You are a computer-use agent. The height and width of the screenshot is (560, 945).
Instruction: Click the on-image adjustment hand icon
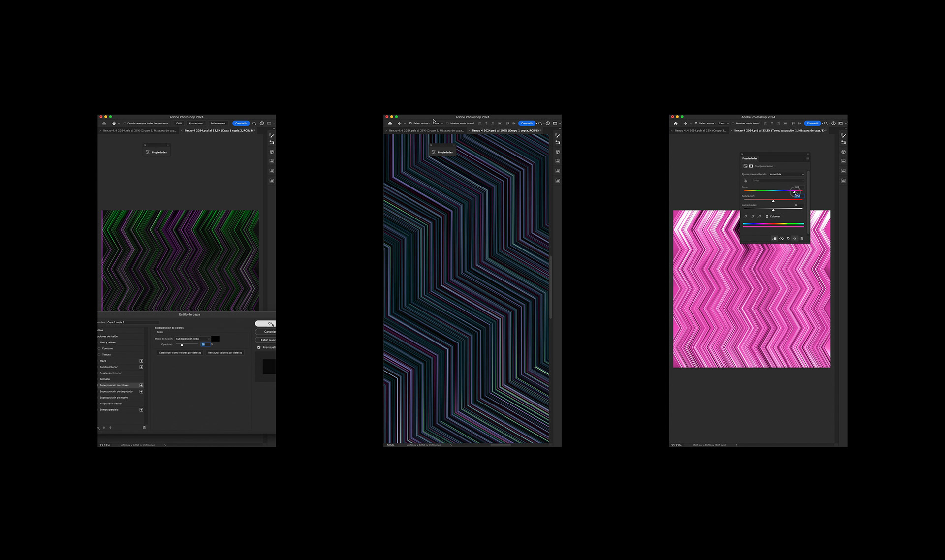745,181
